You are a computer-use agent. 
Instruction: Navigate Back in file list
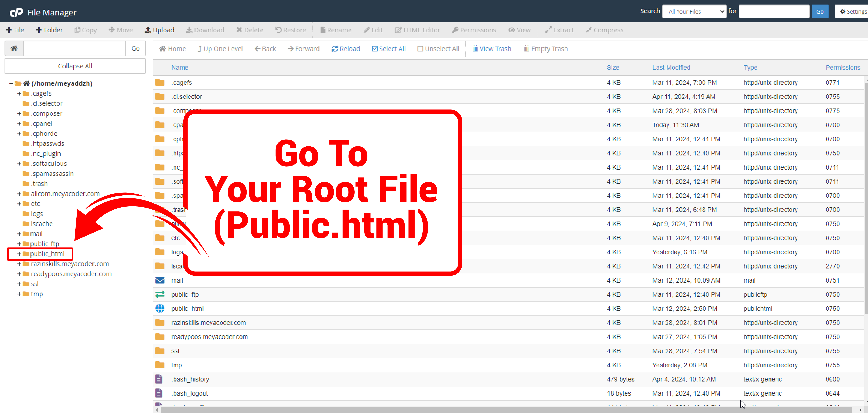(265, 49)
